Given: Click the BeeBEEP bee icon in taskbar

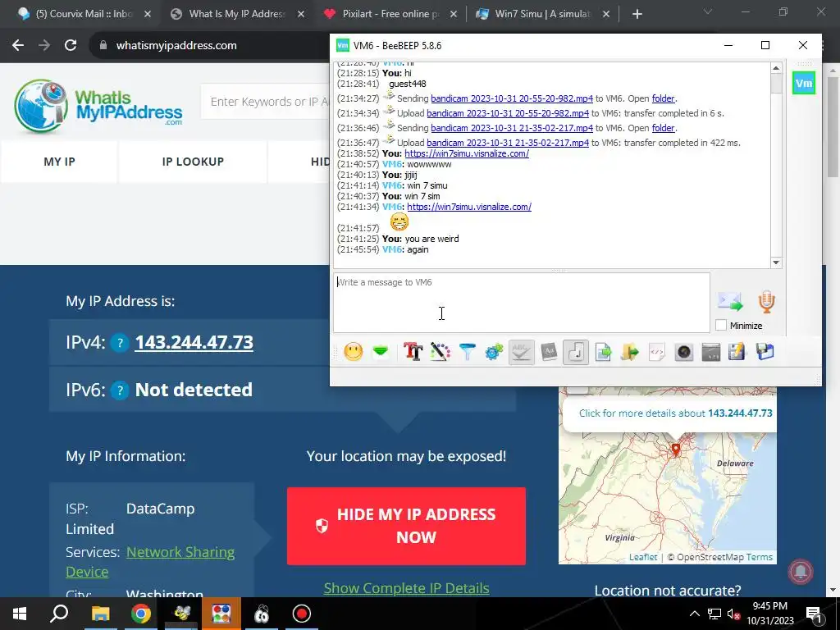Looking at the screenshot, I should coord(181,614).
